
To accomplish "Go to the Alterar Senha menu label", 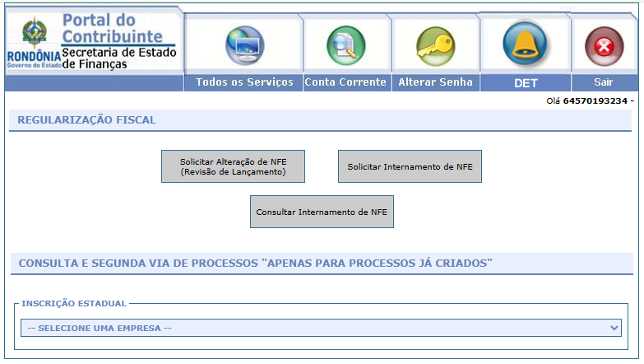I will tap(435, 82).
